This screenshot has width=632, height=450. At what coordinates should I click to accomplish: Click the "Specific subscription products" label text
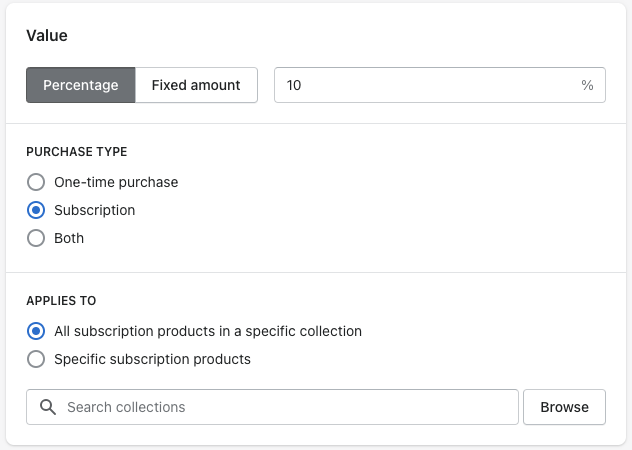152,359
